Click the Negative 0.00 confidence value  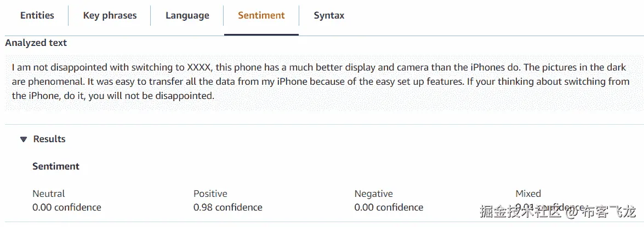(389, 207)
